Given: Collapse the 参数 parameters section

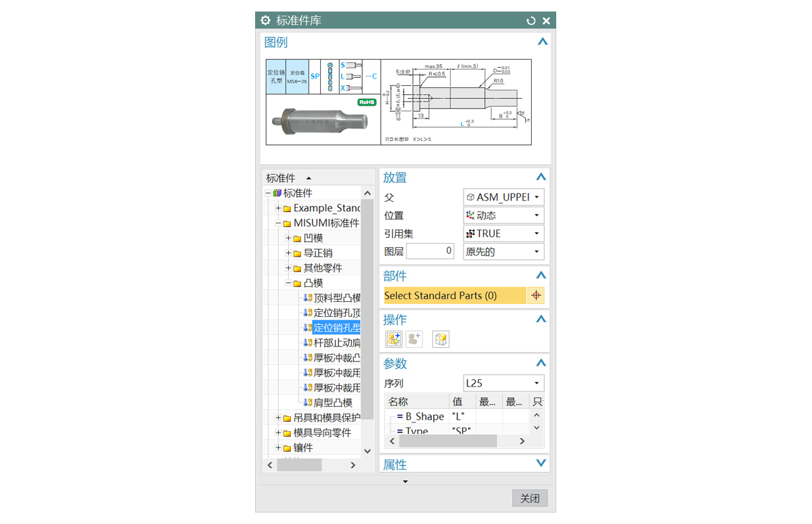Looking at the screenshot, I should pos(541,363).
